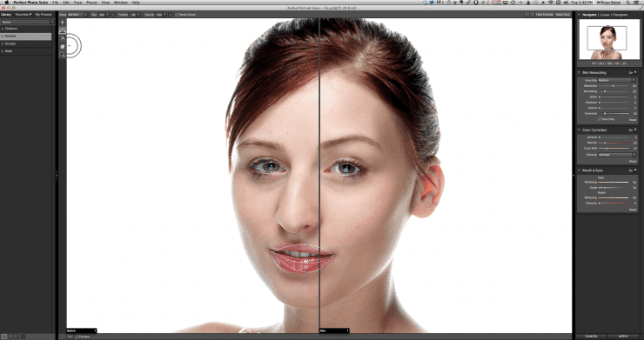Open the Apple menu
644x340 pixels.
coord(7,3)
